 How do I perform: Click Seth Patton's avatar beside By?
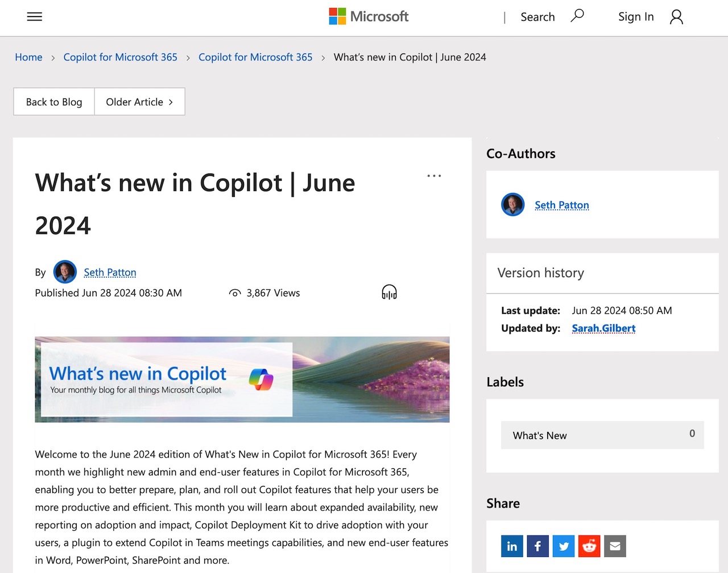(x=65, y=272)
